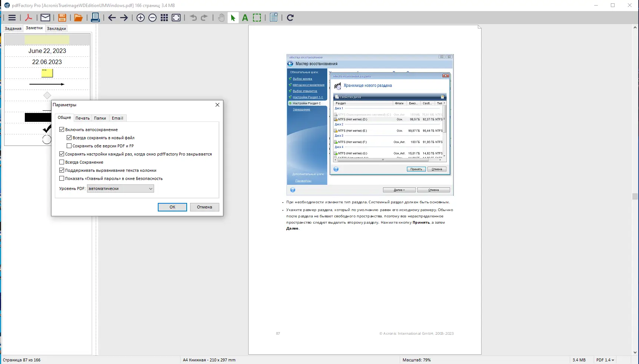This screenshot has height=364, width=639.
Task: Click the '3.4 MB' file size indicator
Action: point(579,360)
